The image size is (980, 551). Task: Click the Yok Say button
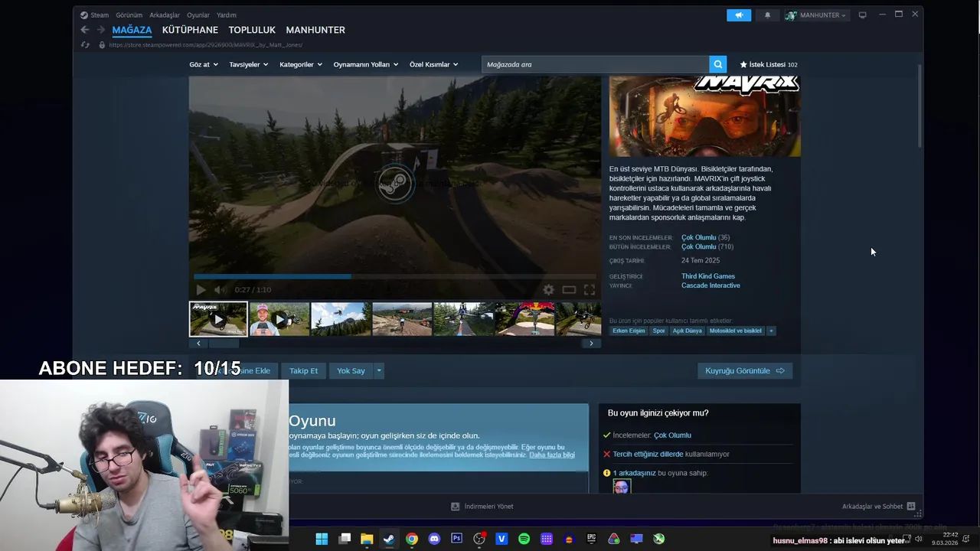(x=351, y=370)
